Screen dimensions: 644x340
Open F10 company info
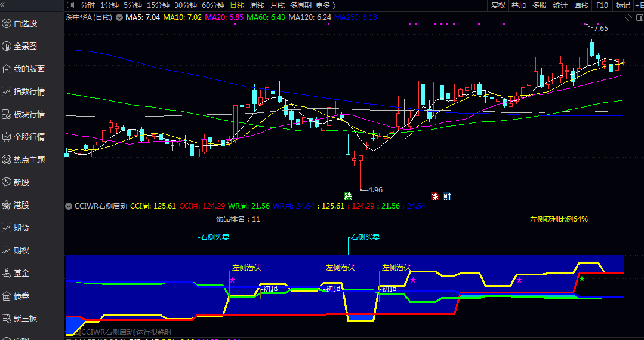coord(602,5)
